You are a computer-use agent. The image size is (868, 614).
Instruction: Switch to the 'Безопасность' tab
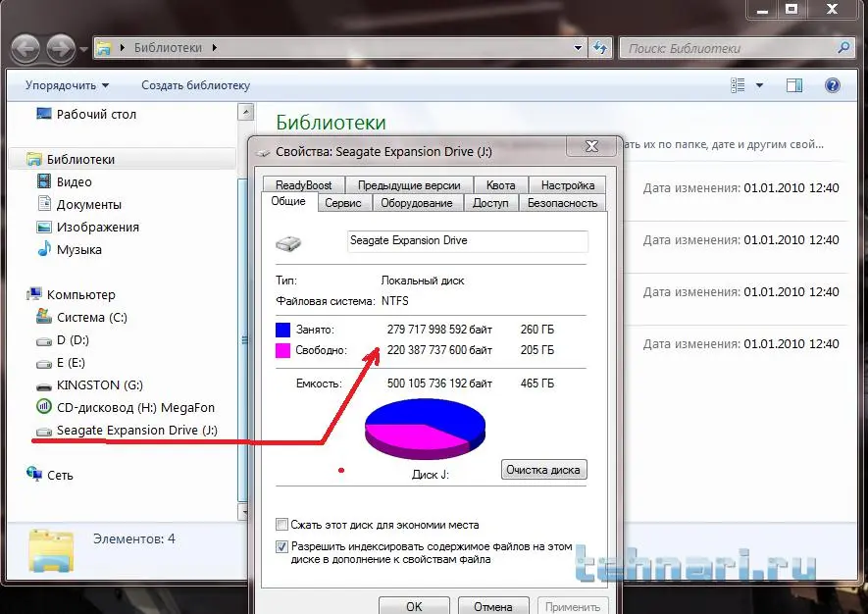pyautogui.click(x=562, y=203)
